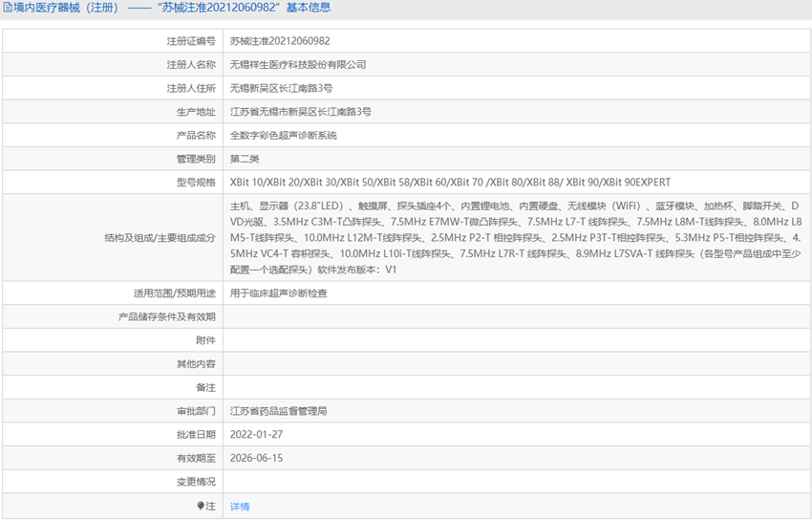Click product name 全数字彩色超声诊断系统
The width and height of the screenshot is (812, 521).
[284, 136]
